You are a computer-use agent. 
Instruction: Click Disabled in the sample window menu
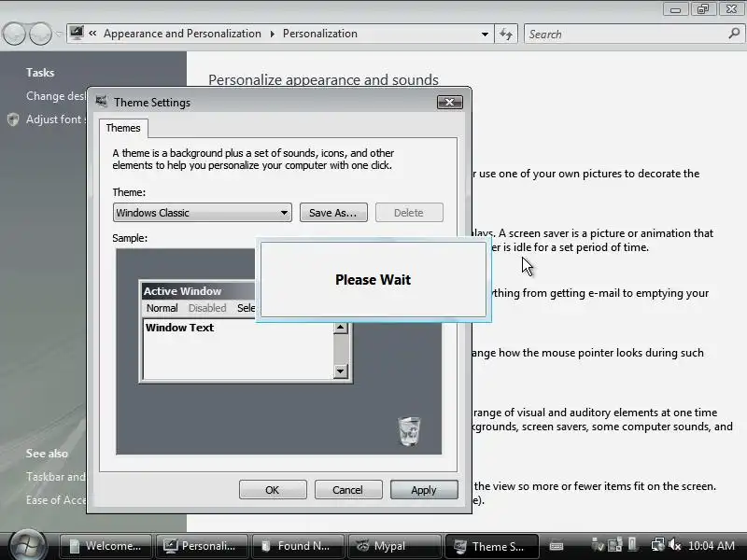coord(207,308)
